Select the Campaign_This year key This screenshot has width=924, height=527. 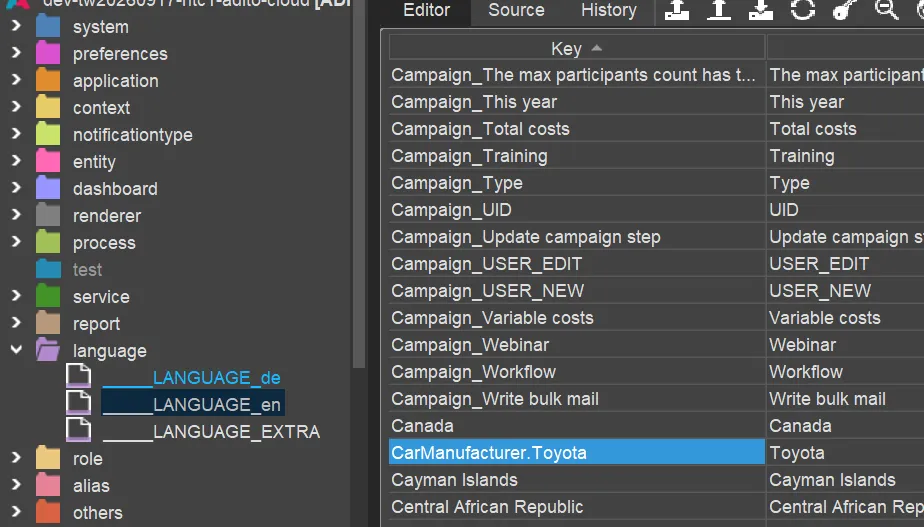pos(576,102)
